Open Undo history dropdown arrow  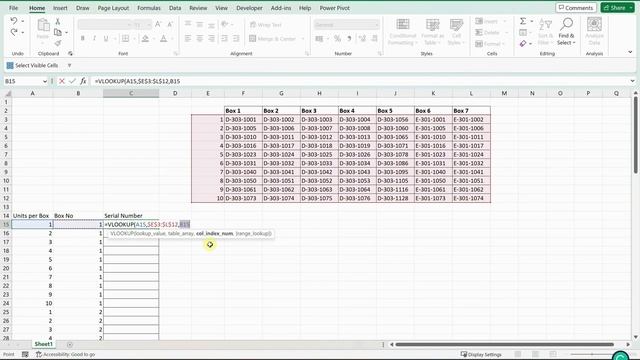coord(22,21)
